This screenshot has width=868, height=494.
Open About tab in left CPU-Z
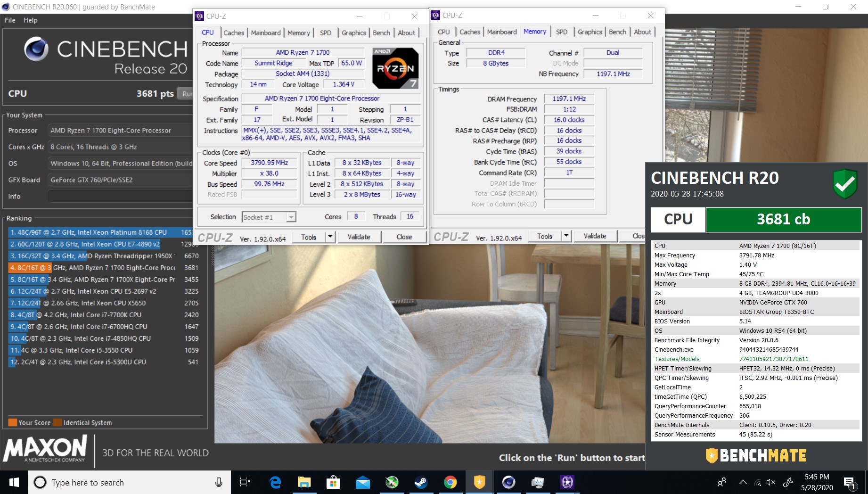click(407, 33)
